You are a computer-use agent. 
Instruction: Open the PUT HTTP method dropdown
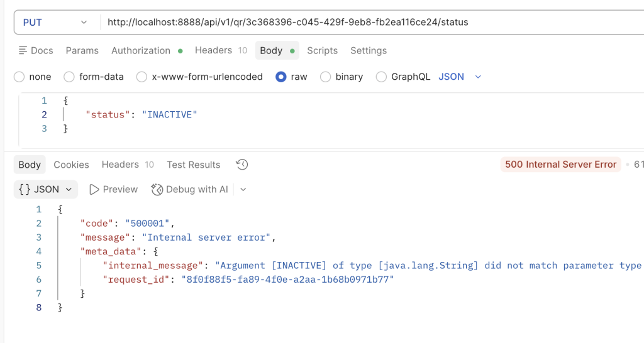coord(55,22)
